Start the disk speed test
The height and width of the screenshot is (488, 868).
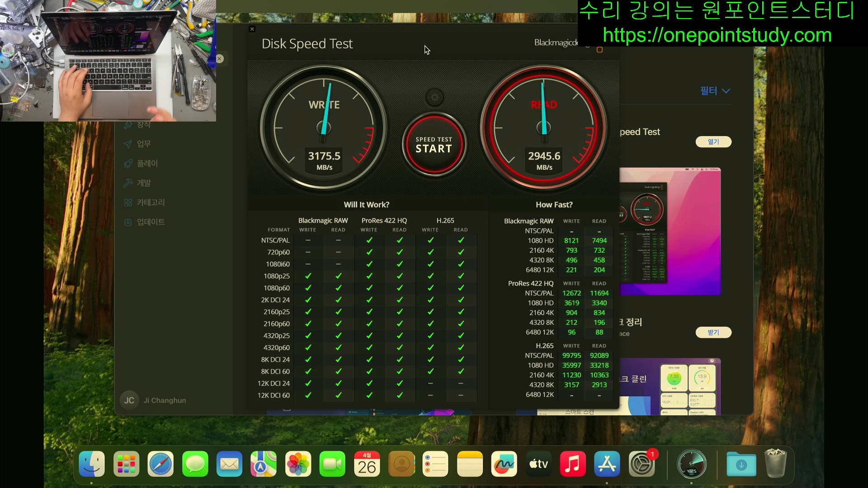tap(434, 145)
